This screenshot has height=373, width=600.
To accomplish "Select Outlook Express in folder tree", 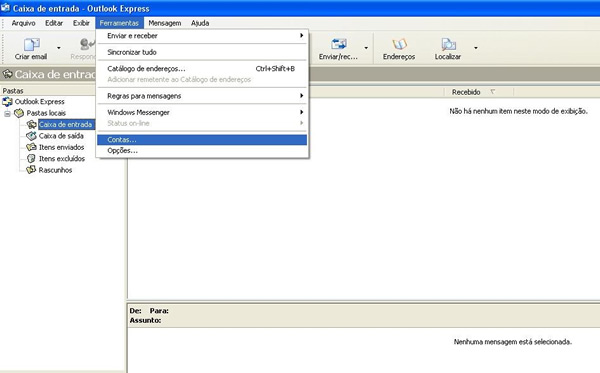I will [39, 102].
